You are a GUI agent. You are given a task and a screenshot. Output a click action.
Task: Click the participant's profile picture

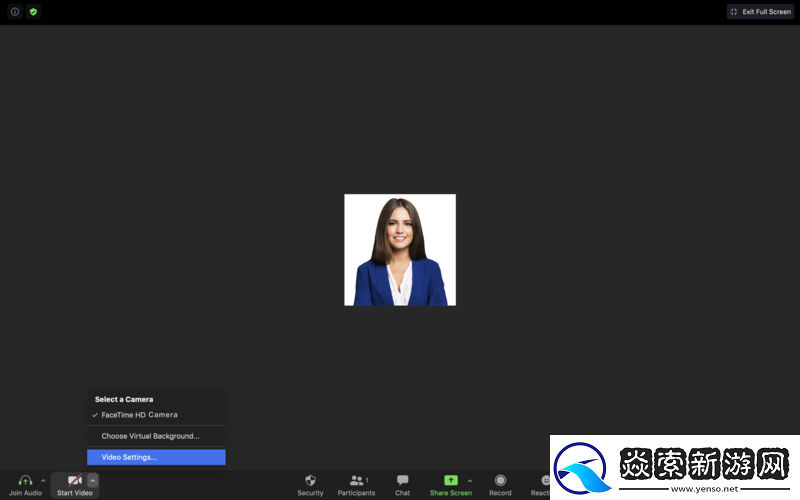(400, 250)
